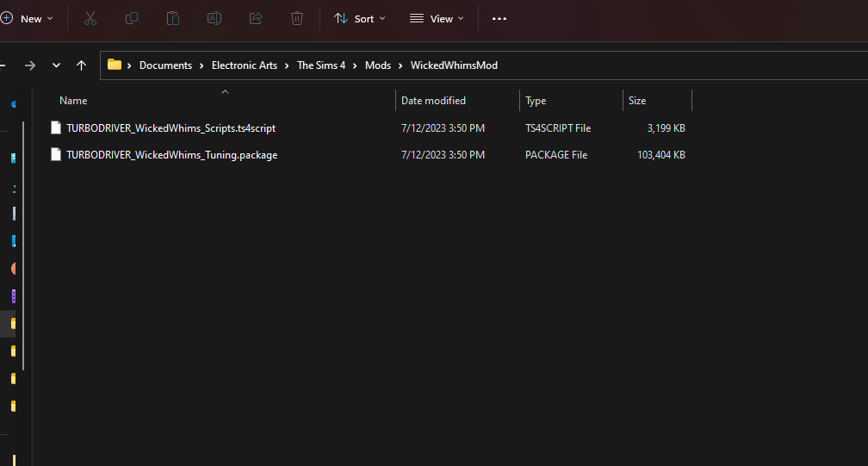The image size is (868, 466).
Task: Open the See more ellipsis menu
Action: click(x=499, y=18)
